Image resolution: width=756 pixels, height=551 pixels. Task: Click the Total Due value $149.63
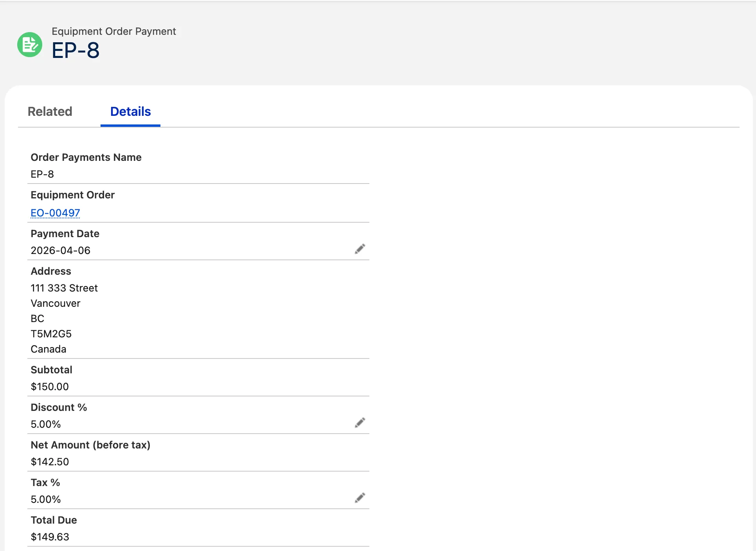point(50,537)
